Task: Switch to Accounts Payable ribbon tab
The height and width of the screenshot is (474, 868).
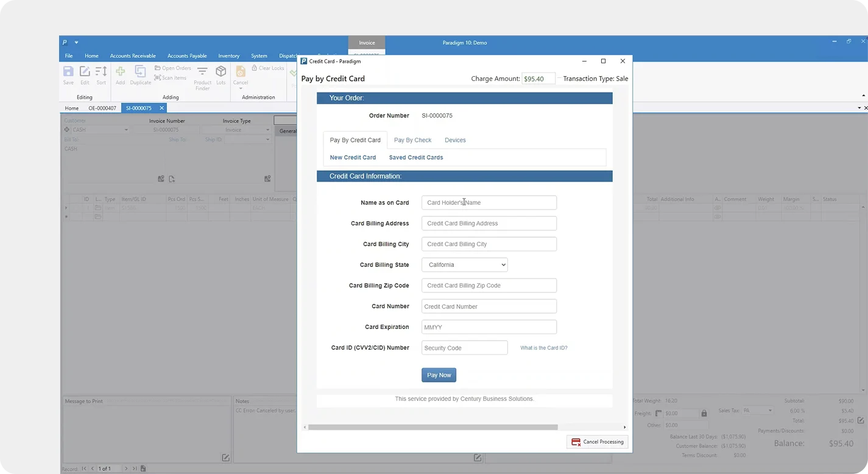Action: pyautogui.click(x=187, y=56)
